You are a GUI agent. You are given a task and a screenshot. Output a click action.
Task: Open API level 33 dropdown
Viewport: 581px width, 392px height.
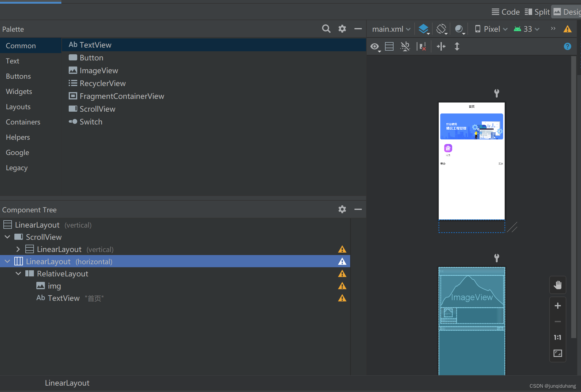tap(526, 29)
